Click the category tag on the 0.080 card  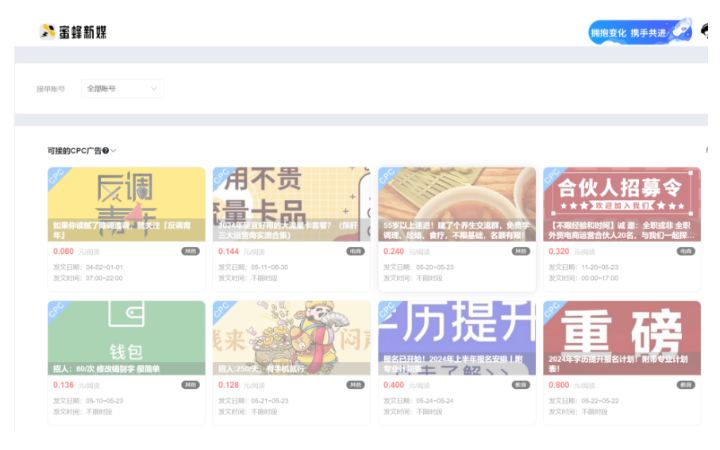(190, 252)
